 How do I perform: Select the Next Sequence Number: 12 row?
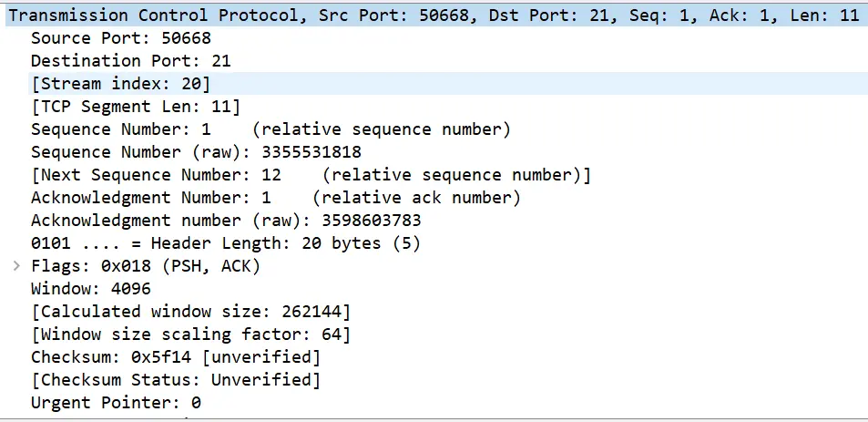pyautogui.click(x=311, y=175)
